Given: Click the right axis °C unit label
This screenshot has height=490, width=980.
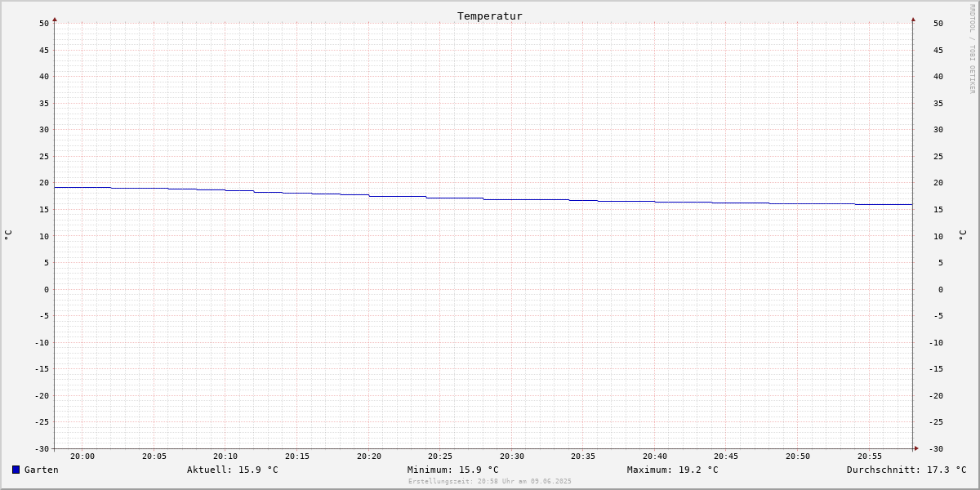Looking at the screenshot, I should (962, 235).
